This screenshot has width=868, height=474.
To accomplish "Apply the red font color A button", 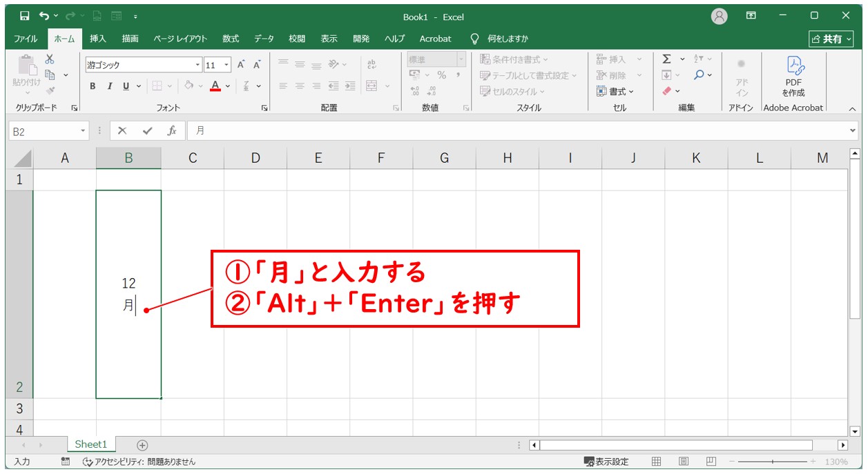I will 215,86.
